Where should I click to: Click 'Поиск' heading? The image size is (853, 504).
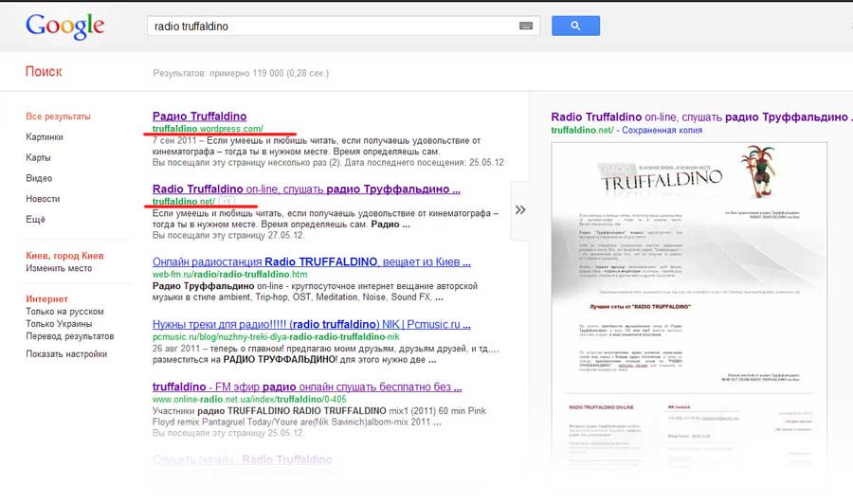pos(44,72)
